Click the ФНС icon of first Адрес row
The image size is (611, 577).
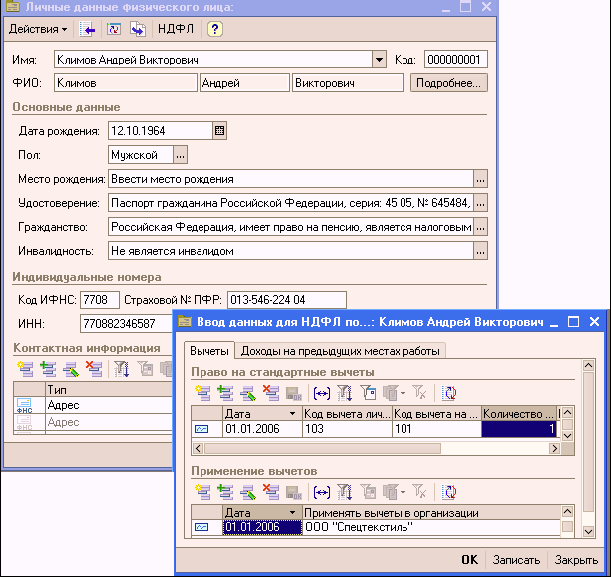[26, 406]
